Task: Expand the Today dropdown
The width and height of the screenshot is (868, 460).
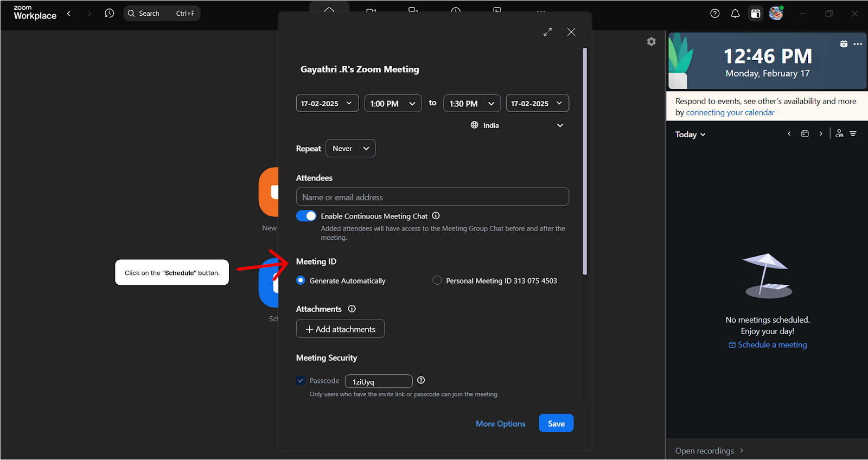Action: point(690,135)
